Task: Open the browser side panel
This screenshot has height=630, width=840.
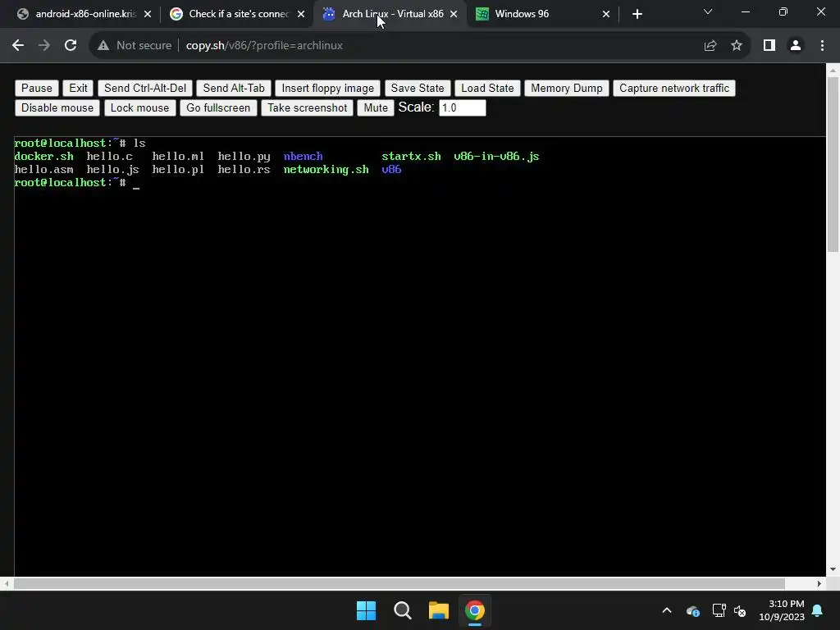Action: (769, 46)
